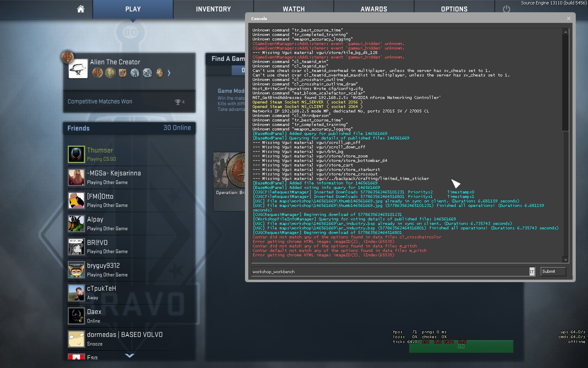This screenshot has height=368, width=588.
Task: Click the green GO button
Action: [x=461, y=346]
